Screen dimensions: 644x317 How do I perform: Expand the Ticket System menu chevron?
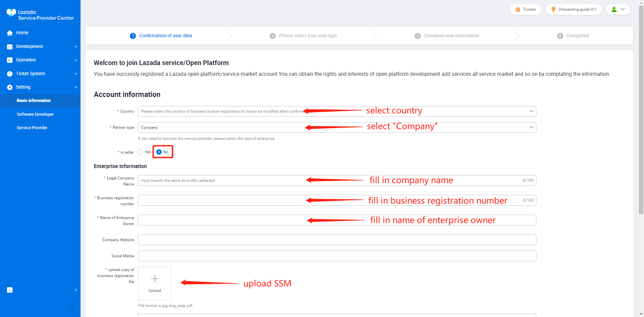(76, 74)
